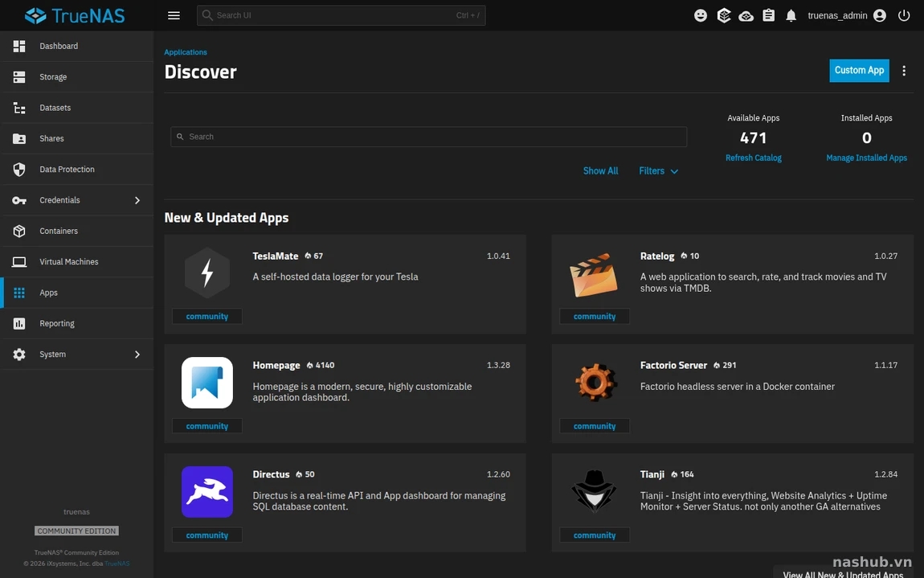Open the Homepage app title

[x=276, y=366]
